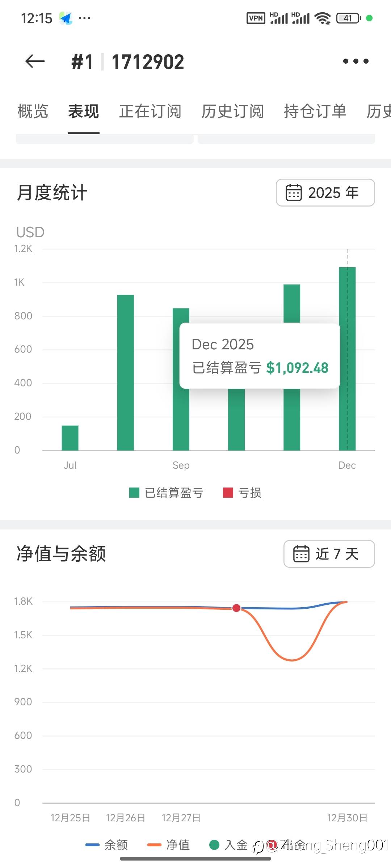Tap the back arrow icon
The width and height of the screenshot is (391, 868).
pos(35,61)
